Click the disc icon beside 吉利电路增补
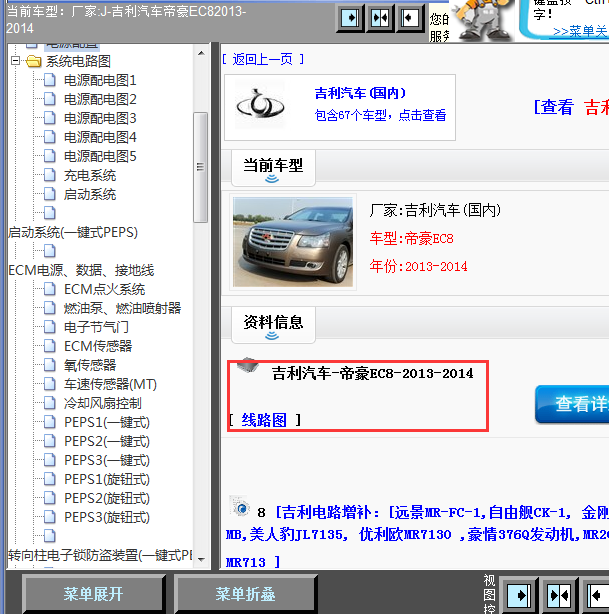This screenshot has height=614, width=609. point(239,507)
